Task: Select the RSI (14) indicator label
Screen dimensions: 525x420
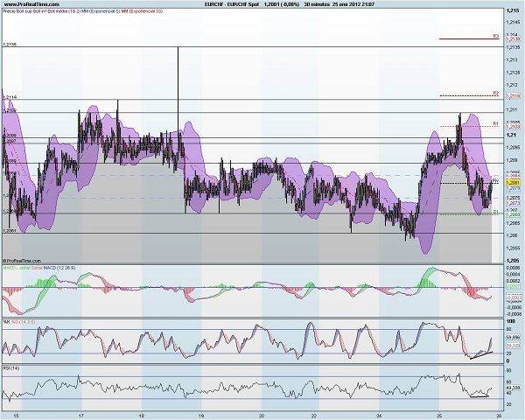Action: click(x=11, y=368)
